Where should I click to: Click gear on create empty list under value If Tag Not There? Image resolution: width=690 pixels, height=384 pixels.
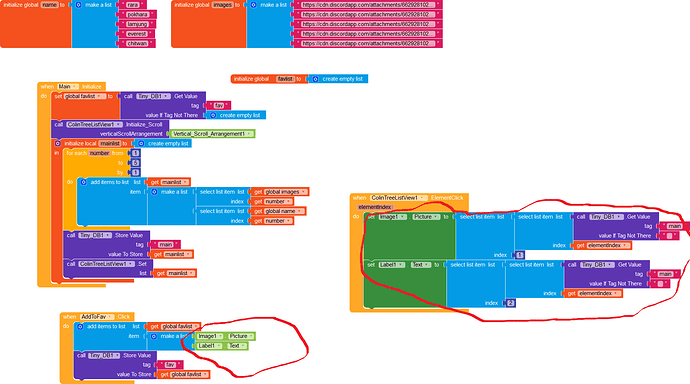(x=213, y=115)
